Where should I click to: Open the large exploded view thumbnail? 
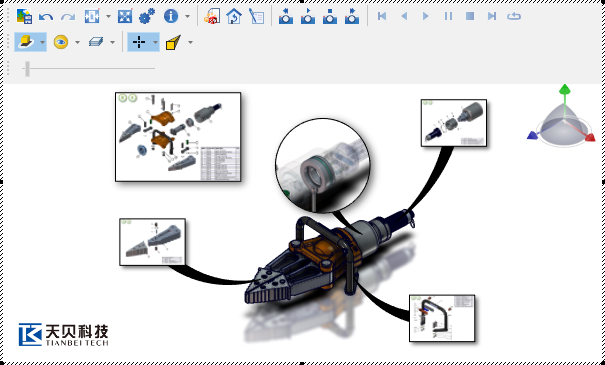[178, 137]
